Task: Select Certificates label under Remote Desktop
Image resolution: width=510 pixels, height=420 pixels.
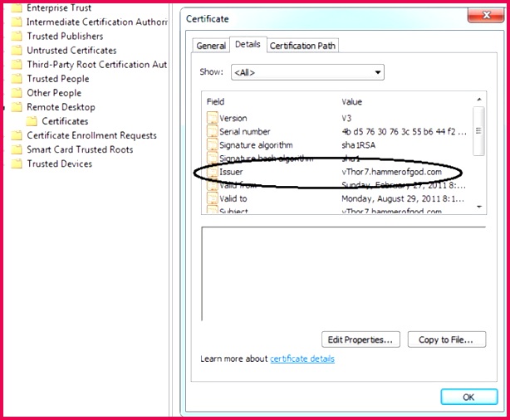Action: coord(65,121)
